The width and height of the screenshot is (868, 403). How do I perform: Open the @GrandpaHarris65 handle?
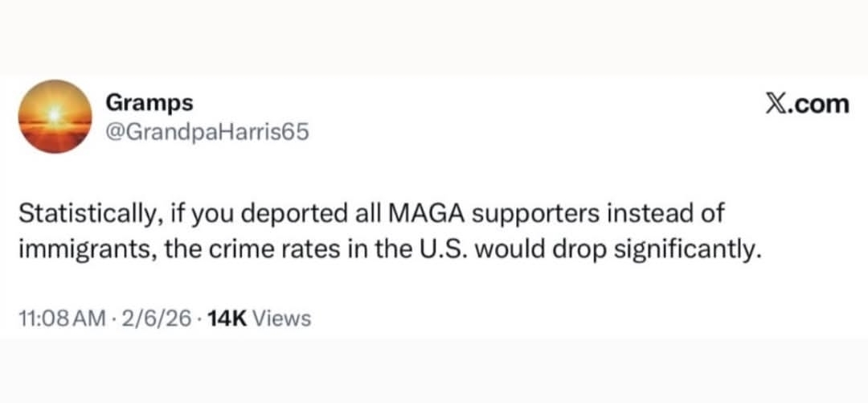(x=207, y=131)
